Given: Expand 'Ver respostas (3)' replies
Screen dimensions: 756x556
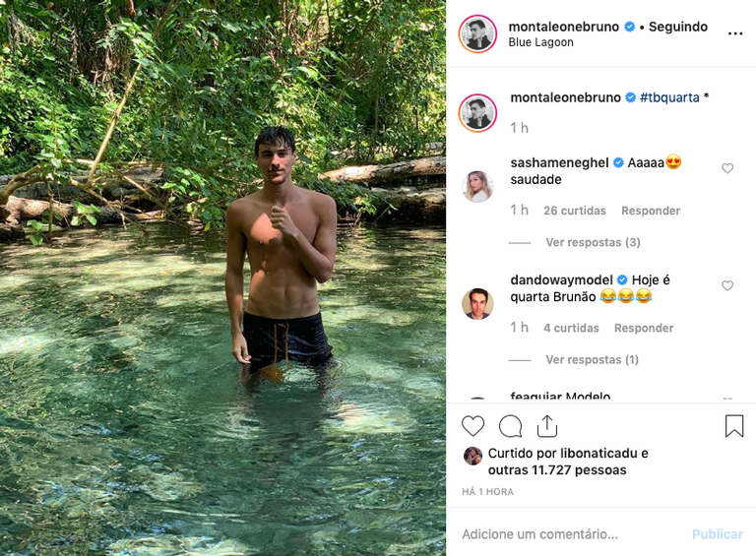Looking at the screenshot, I should pyautogui.click(x=593, y=242).
